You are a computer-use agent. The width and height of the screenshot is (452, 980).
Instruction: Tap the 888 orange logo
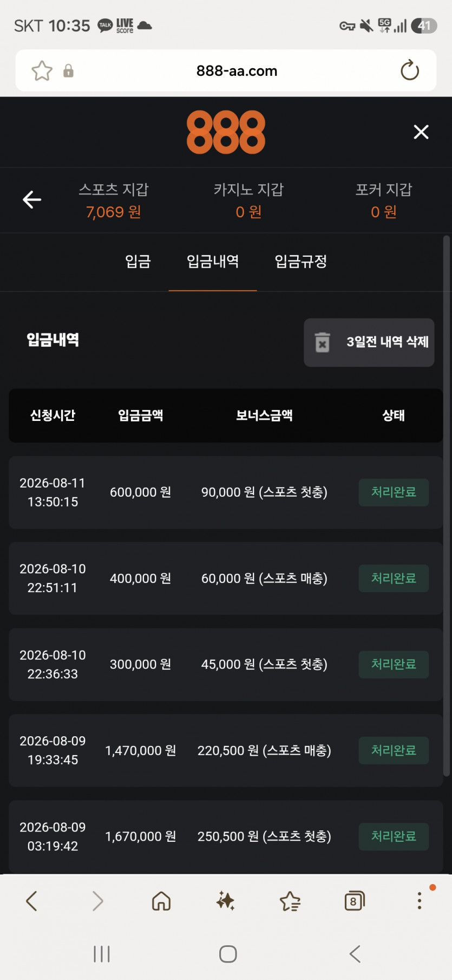226,132
